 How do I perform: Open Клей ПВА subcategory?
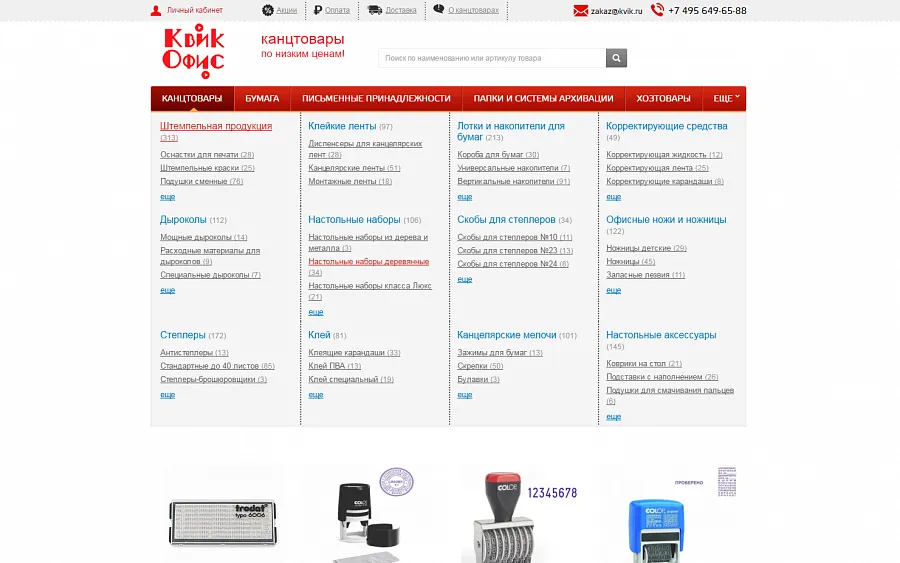335,366
